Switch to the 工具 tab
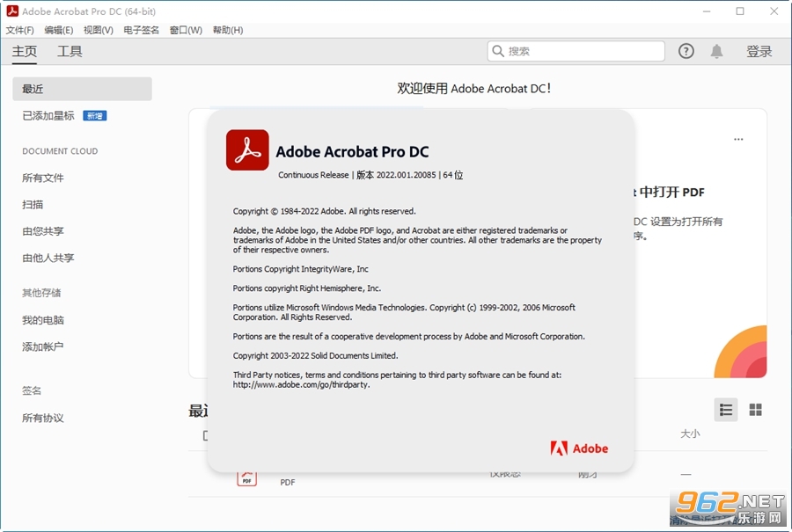The width and height of the screenshot is (792, 532). [70, 52]
